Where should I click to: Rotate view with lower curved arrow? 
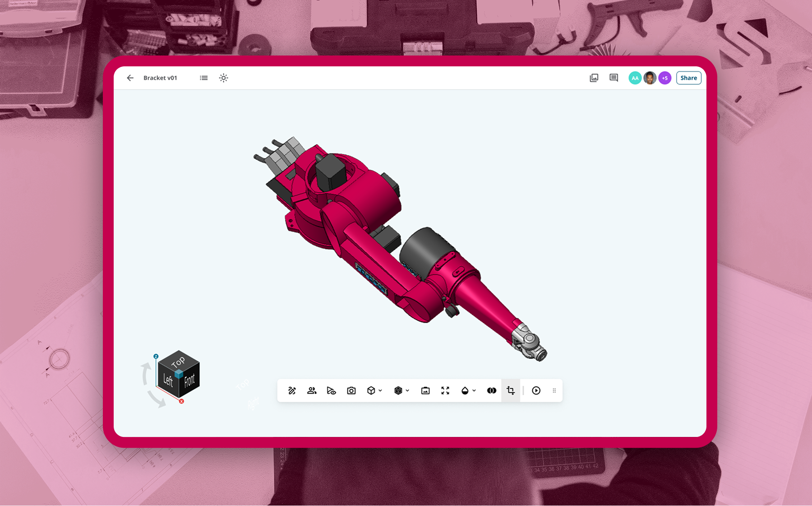[157, 399]
